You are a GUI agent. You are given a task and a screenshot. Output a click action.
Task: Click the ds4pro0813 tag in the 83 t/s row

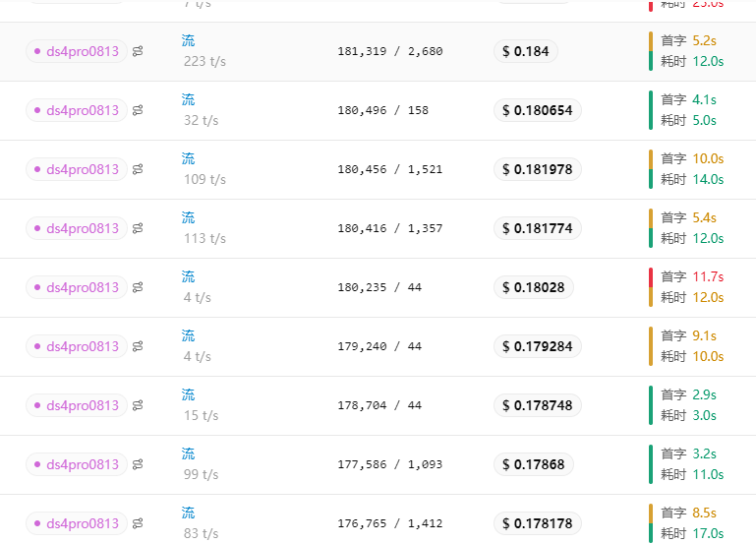click(77, 523)
